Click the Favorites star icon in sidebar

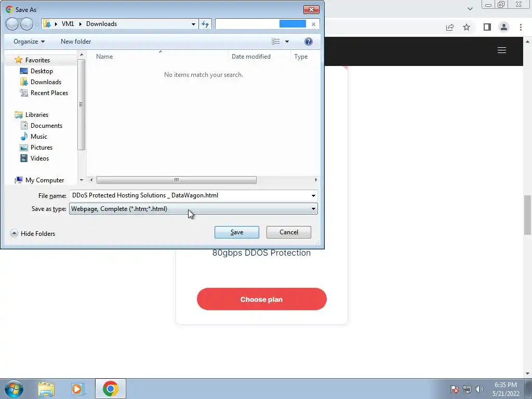pyautogui.click(x=19, y=60)
